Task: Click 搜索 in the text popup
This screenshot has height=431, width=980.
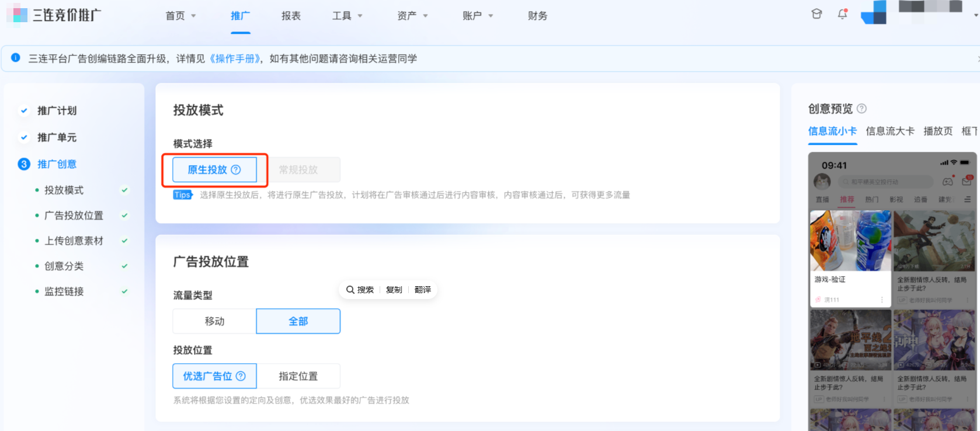Action: click(x=360, y=290)
